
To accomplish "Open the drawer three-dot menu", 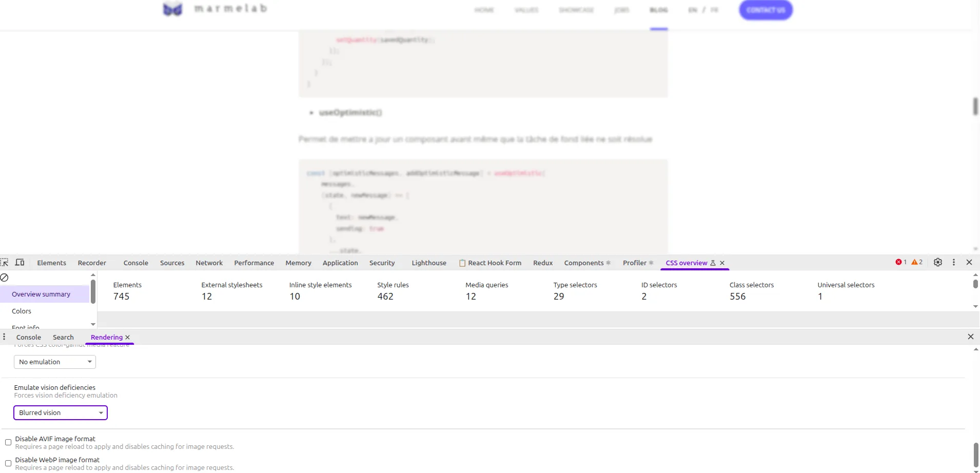I will 4,337.
